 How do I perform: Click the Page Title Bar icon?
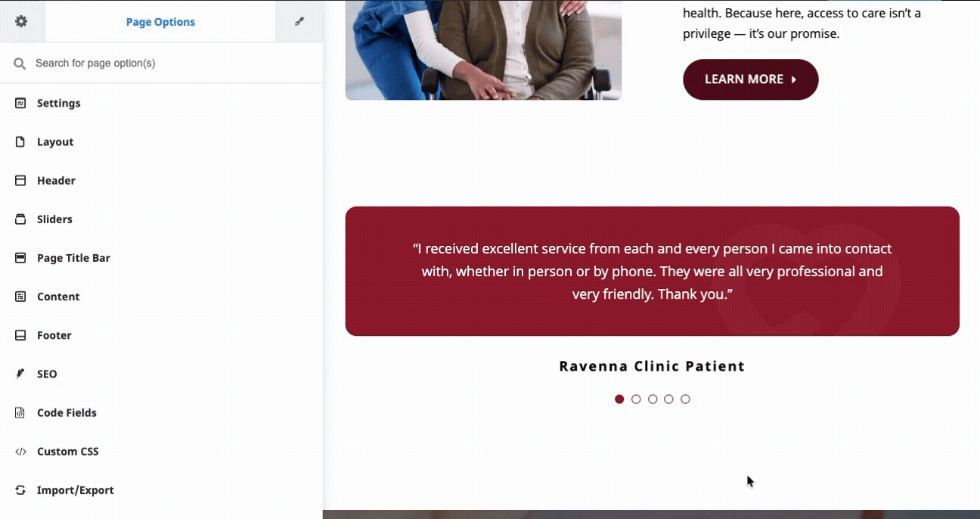point(20,257)
